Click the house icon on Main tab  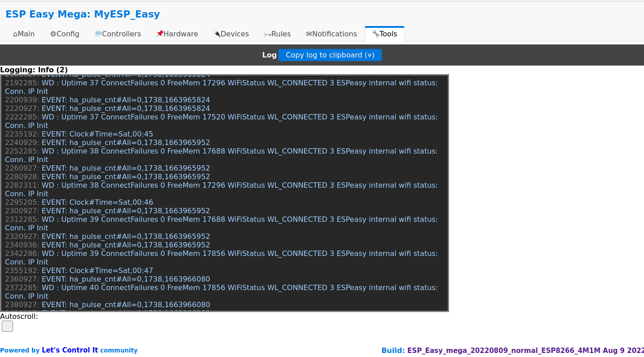pos(15,34)
